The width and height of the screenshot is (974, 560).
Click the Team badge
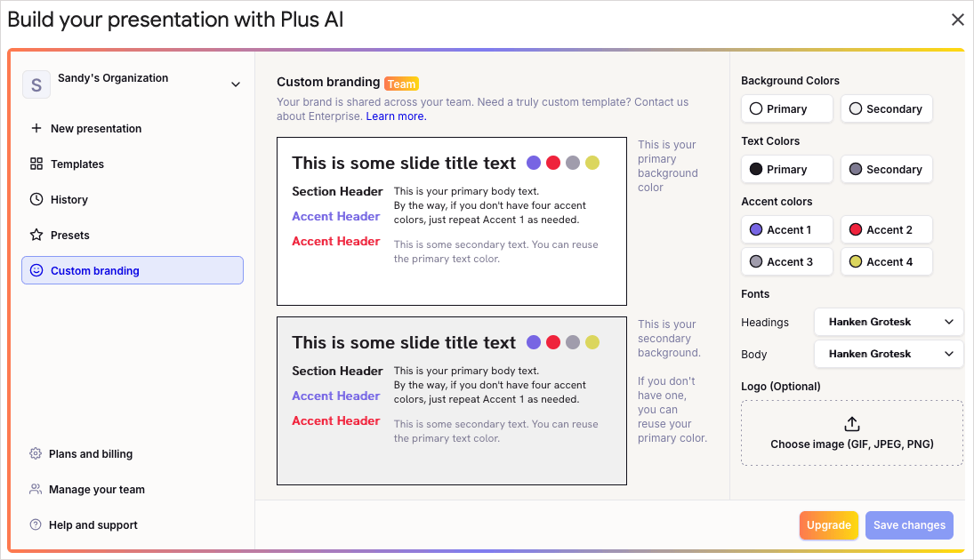(401, 84)
